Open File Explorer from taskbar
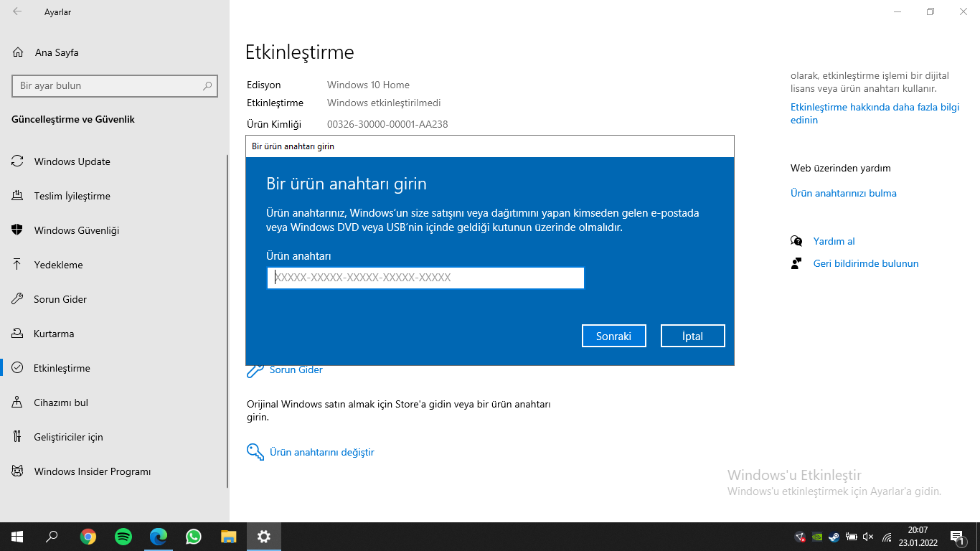980x551 pixels. 229,537
